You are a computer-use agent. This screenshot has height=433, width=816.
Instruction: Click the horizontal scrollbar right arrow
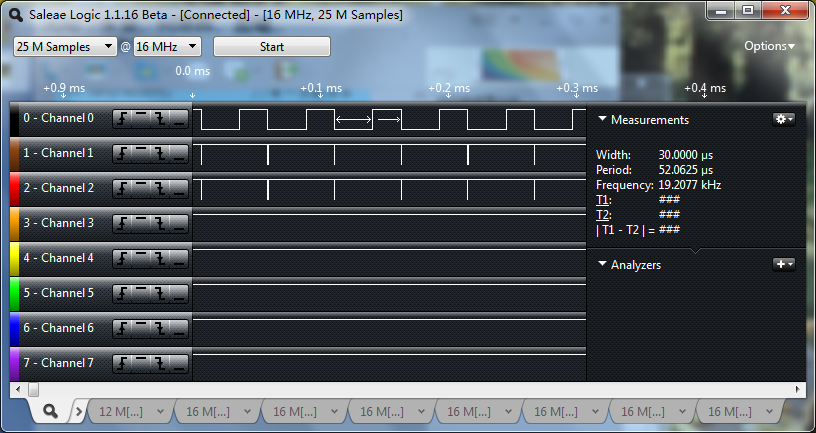pyautogui.click(x=798, y=389)
